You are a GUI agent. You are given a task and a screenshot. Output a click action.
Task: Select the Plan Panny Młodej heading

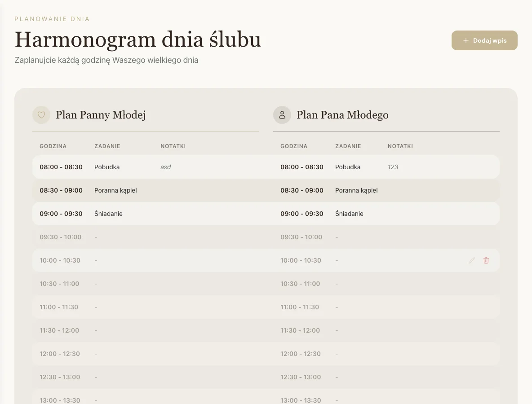pos(101,115)
